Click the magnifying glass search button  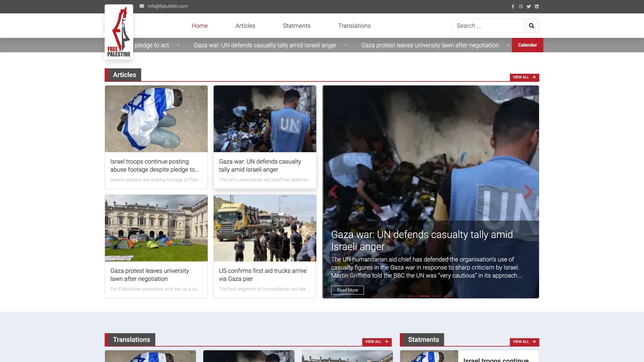(x=531, y=26)
